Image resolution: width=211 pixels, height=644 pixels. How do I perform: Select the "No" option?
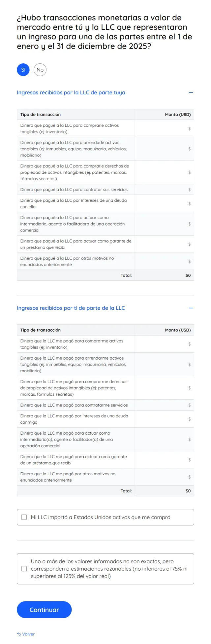[x=40, y=70]
